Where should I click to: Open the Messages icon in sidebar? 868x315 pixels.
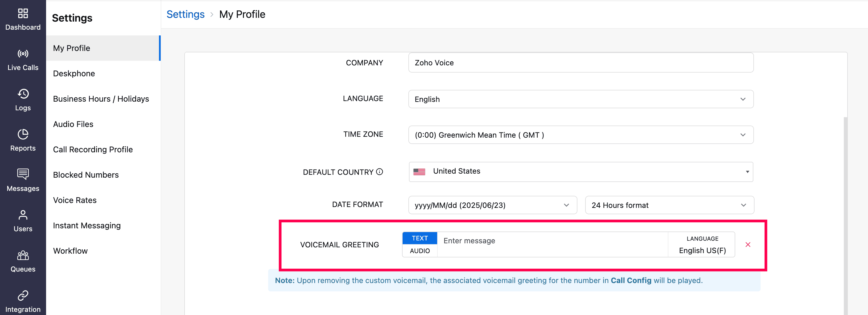coord(23,174)
